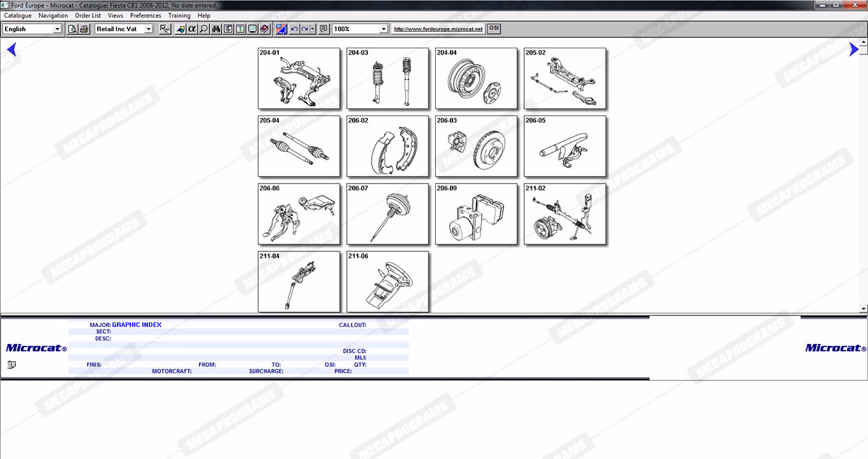
Task: Open the English language dropdown
Action: [57, 29]
